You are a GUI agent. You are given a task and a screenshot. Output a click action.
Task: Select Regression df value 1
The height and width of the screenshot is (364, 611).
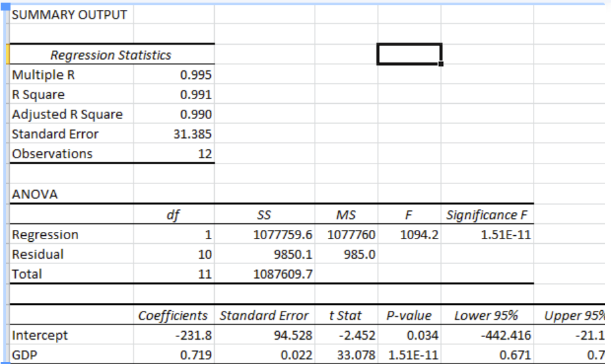[174, 235]
